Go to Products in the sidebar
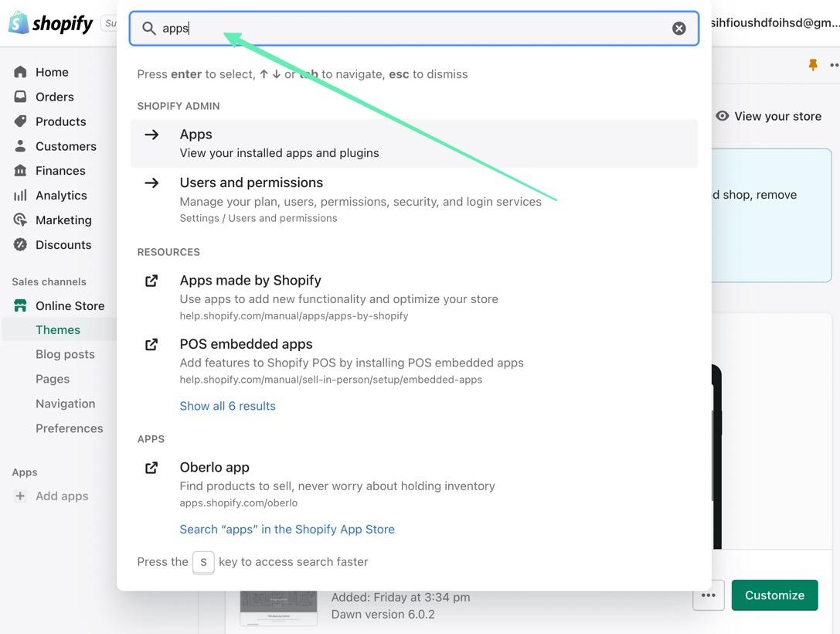The width and height of the screenshot is (840, 634). coord(60,121)
